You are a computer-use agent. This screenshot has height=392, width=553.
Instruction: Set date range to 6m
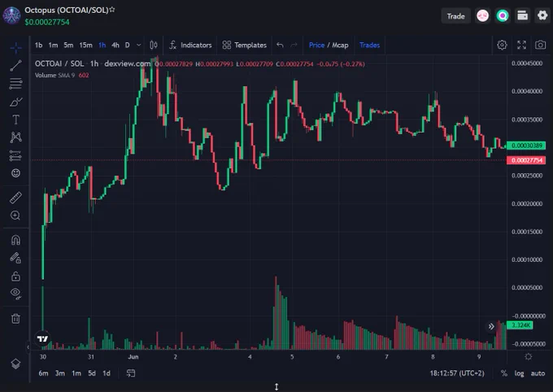[x=43, y=373]
